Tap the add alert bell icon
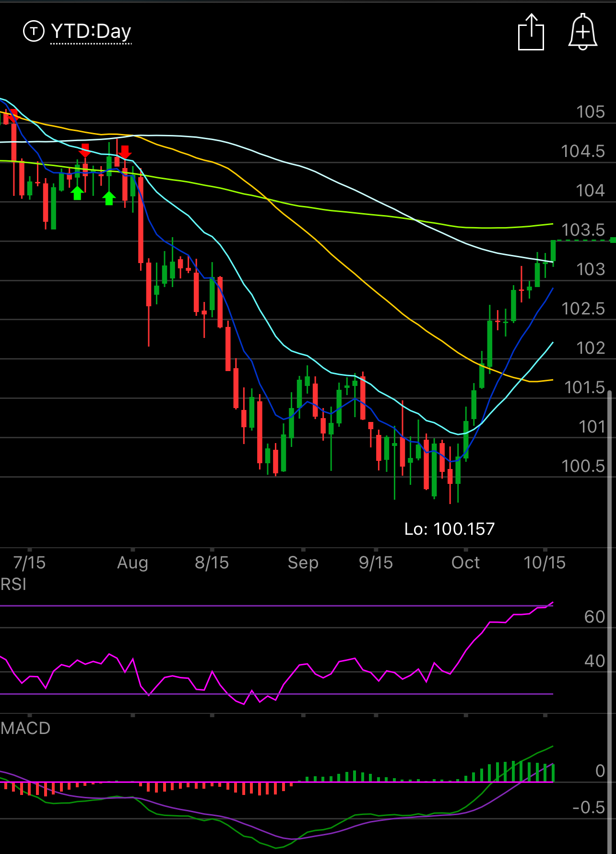The width and height of the screenshot is (616, 854). [x=583, y=32]
